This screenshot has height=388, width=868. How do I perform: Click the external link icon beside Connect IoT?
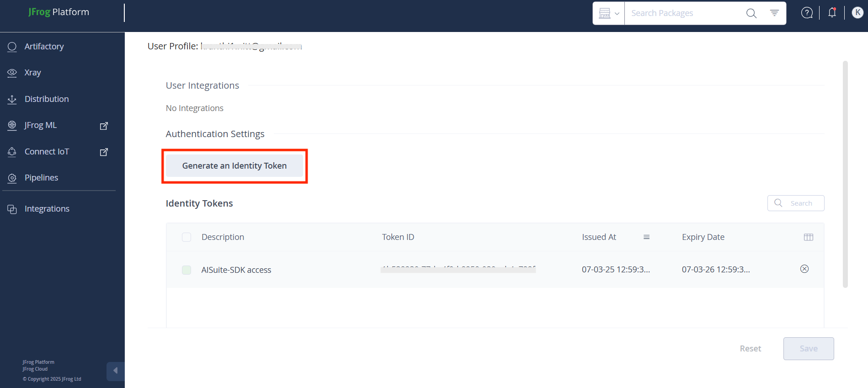pos(104,152)
